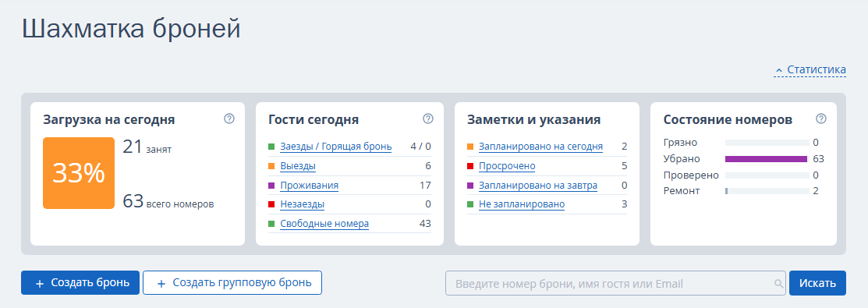
Task: Open the Проживания list
Action: pyautogui.click(x=309, y=186)
